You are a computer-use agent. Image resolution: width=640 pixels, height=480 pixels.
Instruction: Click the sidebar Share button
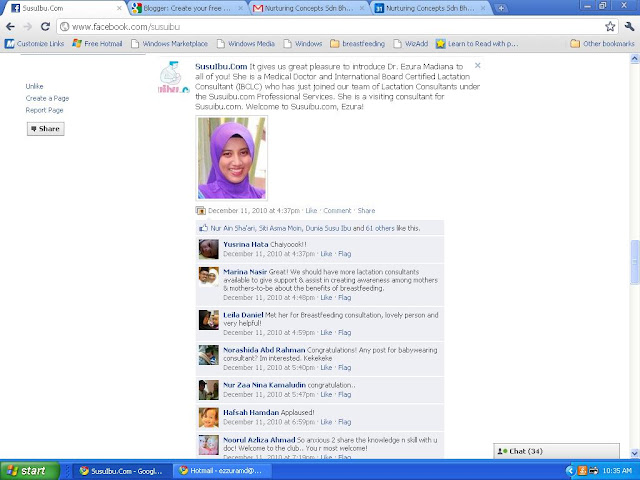tap(46, 129)
